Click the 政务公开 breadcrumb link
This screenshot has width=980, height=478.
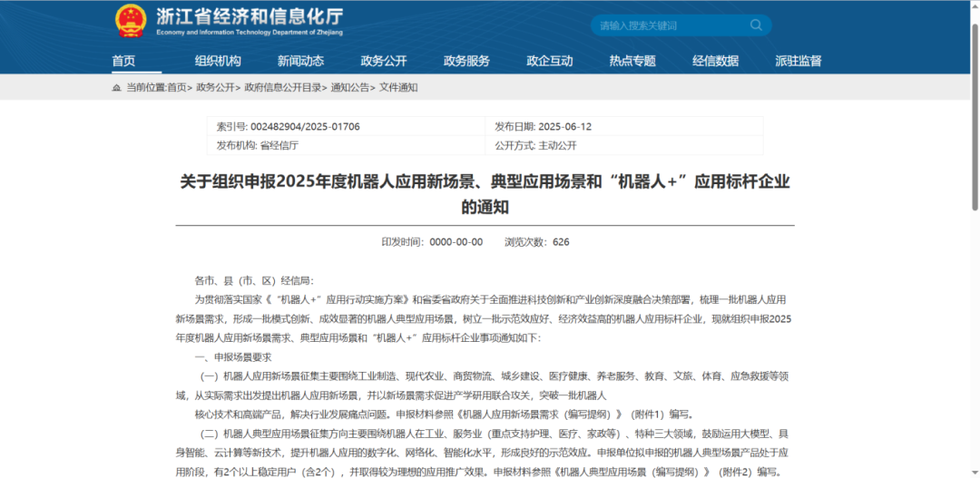click(216, 88)
